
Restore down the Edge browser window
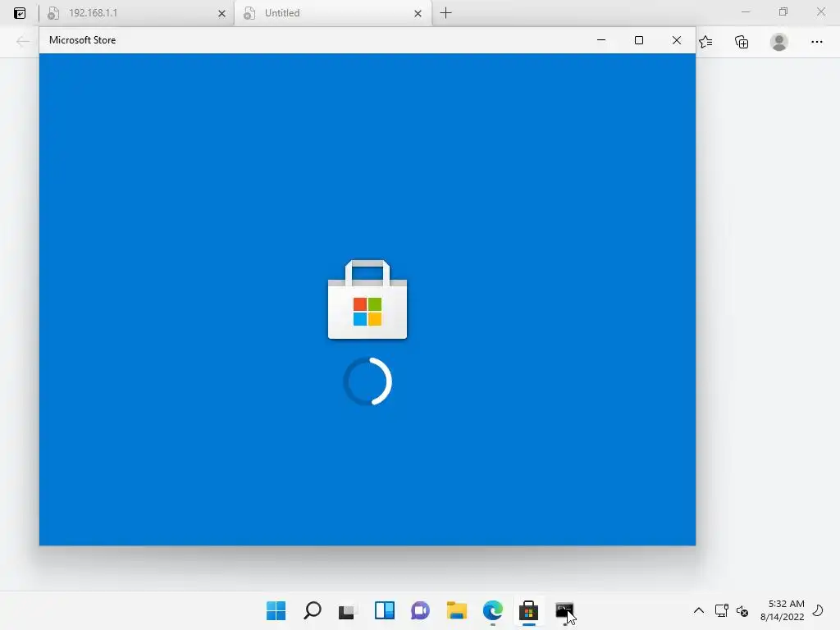pyautogui.click(x=783, y=11)
